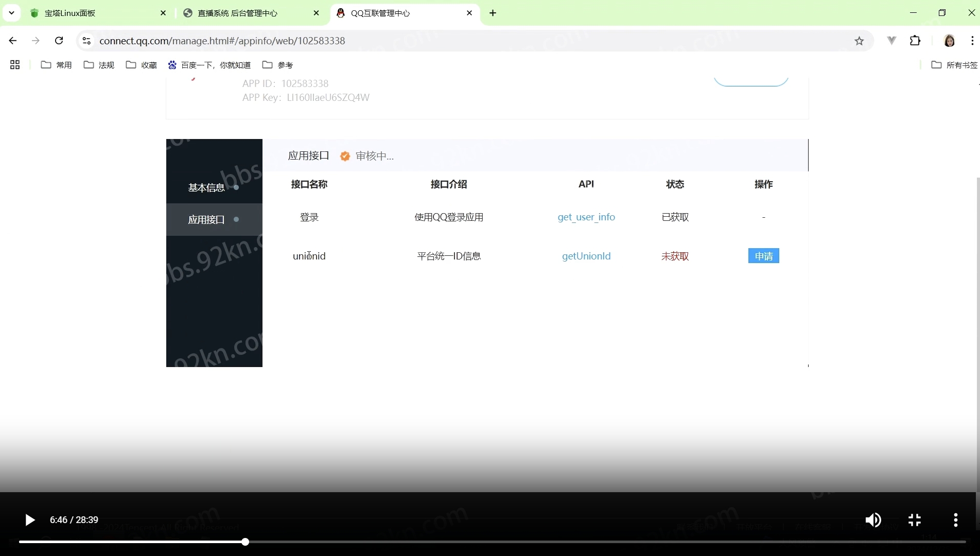This screenshot has width=980, height=556.
Task: Switch to 直播系统 后台管理中心 tab
Action: coord(250,13)
